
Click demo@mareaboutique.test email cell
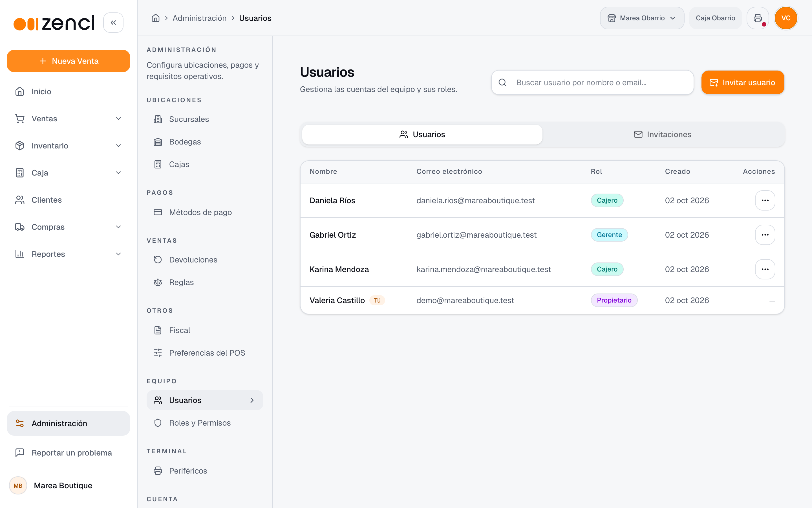point(465,300)
